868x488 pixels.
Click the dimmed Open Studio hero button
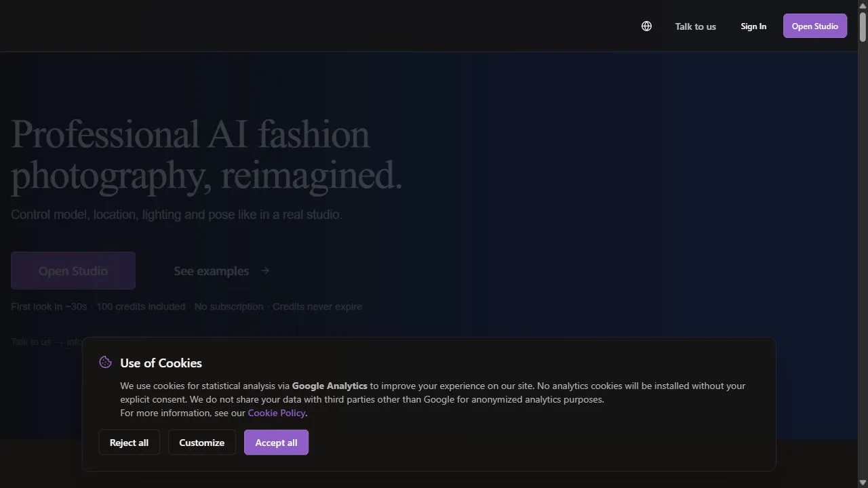[73, 270]
